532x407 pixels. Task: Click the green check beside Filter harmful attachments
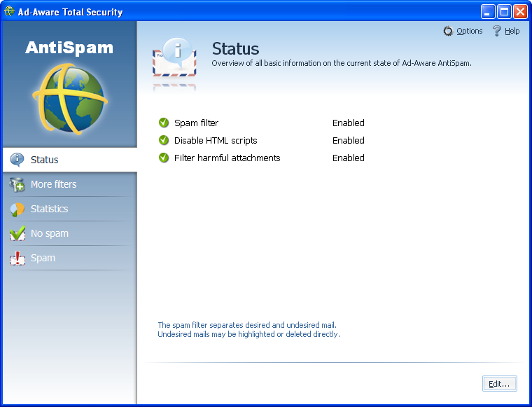[164, 158]
